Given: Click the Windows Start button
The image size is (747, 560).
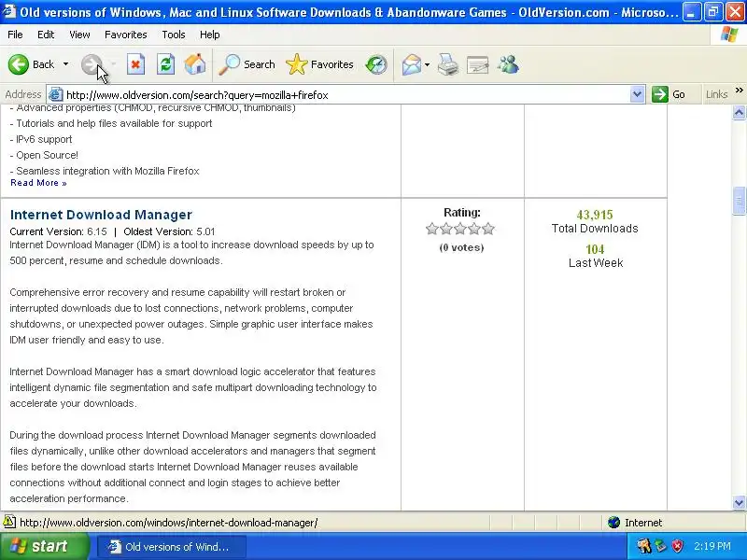Looking at the screenshot, I should (44, 546).
